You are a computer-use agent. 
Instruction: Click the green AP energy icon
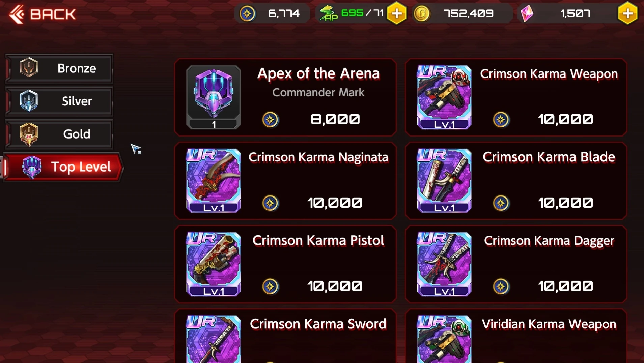(329, 13)
